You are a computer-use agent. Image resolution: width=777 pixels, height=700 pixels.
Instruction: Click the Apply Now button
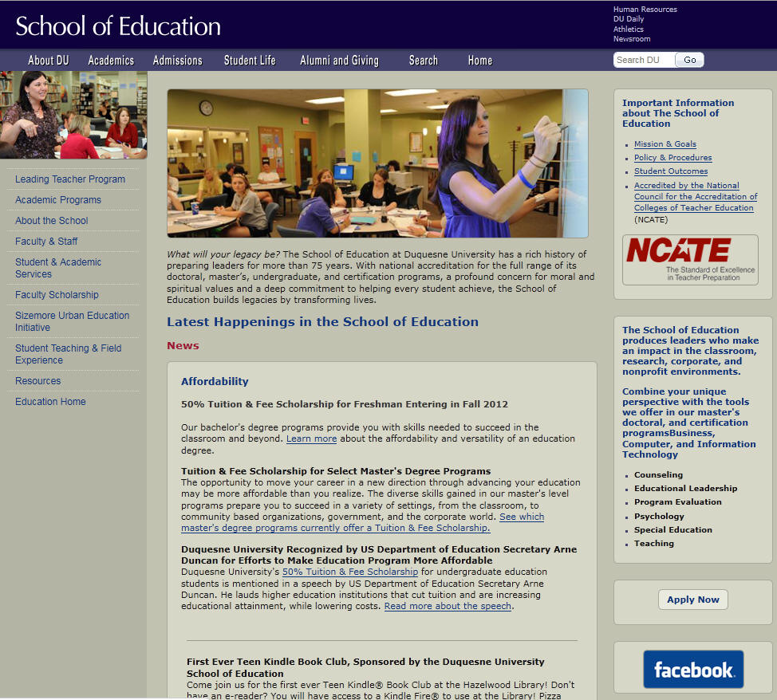pos(692,600)
